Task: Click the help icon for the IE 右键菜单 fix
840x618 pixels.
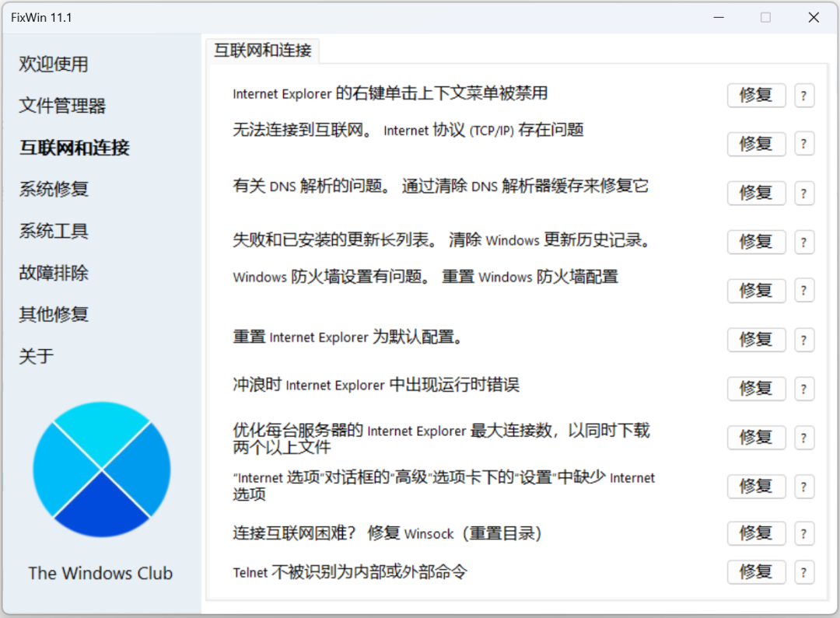Action: coord(804,95)
